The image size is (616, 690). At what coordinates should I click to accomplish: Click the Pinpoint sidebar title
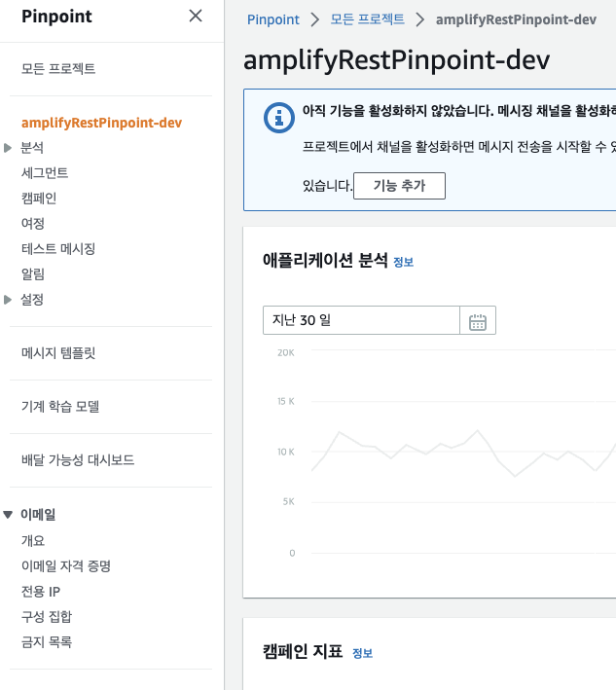pos(56,17)
